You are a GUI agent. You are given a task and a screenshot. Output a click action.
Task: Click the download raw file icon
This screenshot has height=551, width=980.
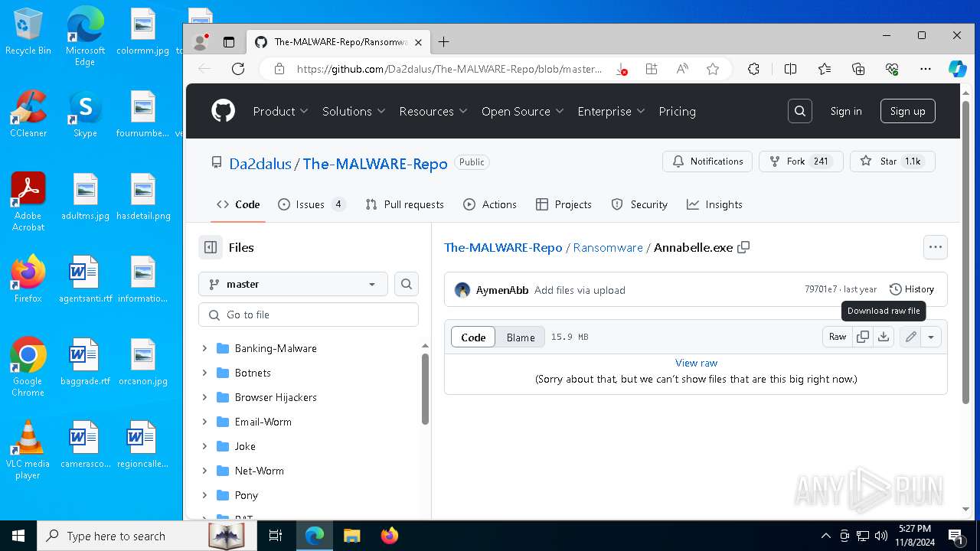click(884, 337)
